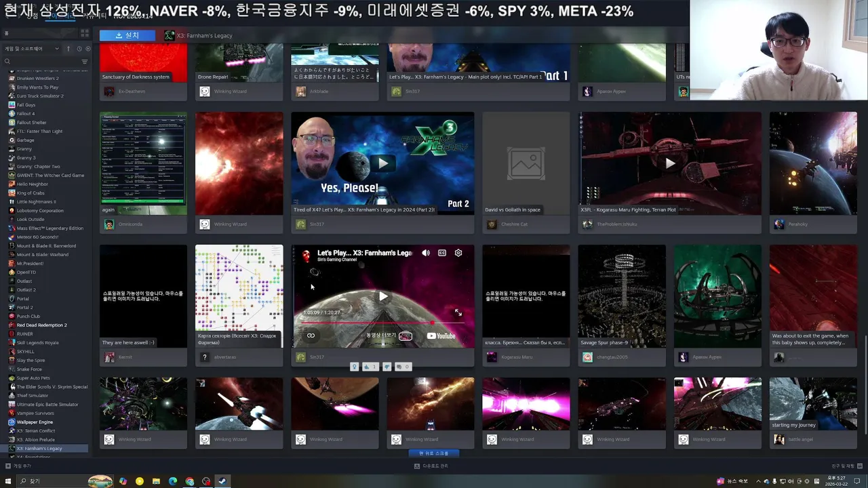The width and height of the screenshot is (868, 488).
Task: Open the library sidebar menu icon
Action: tap(6, 33)
